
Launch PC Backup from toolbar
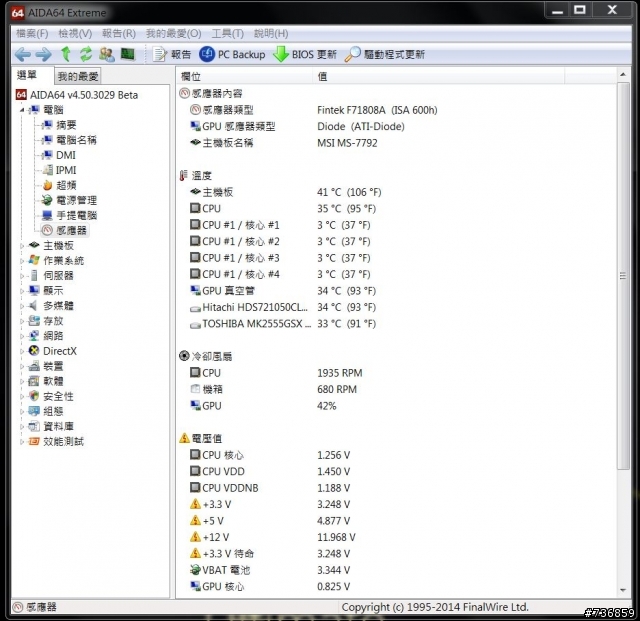click(x=232, y=54)
